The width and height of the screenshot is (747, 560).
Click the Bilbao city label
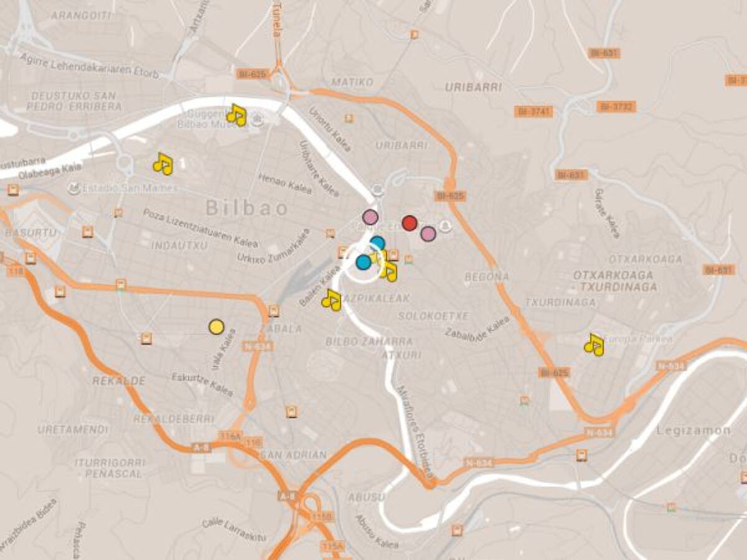tap(247, 208)
